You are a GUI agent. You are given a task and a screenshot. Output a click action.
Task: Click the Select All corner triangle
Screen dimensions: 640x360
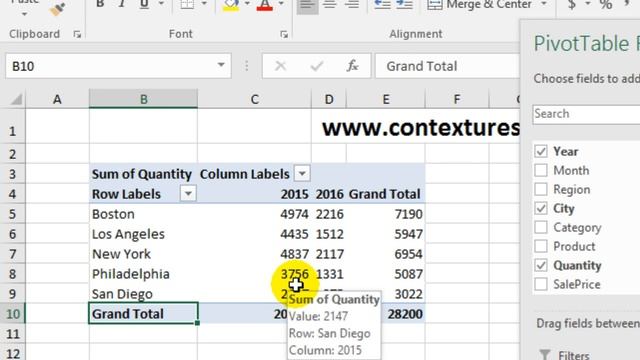click(16, 99)
